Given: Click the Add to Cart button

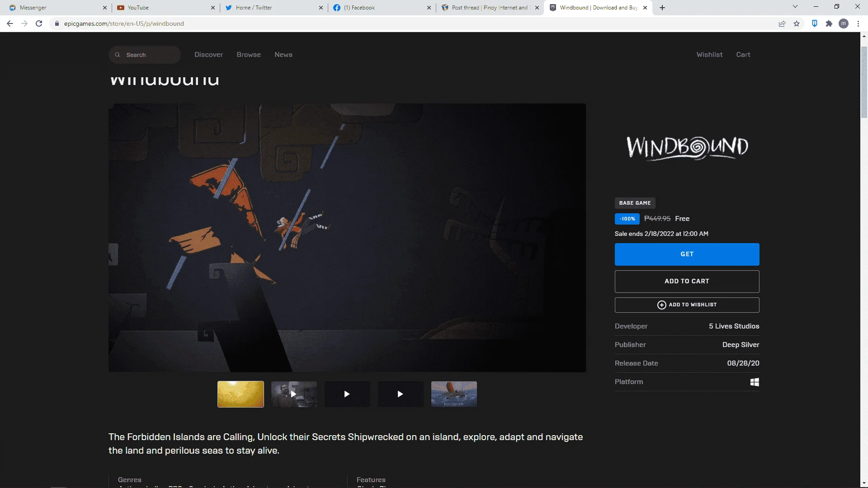Looking at the screenshot, I should pos(687,281).
